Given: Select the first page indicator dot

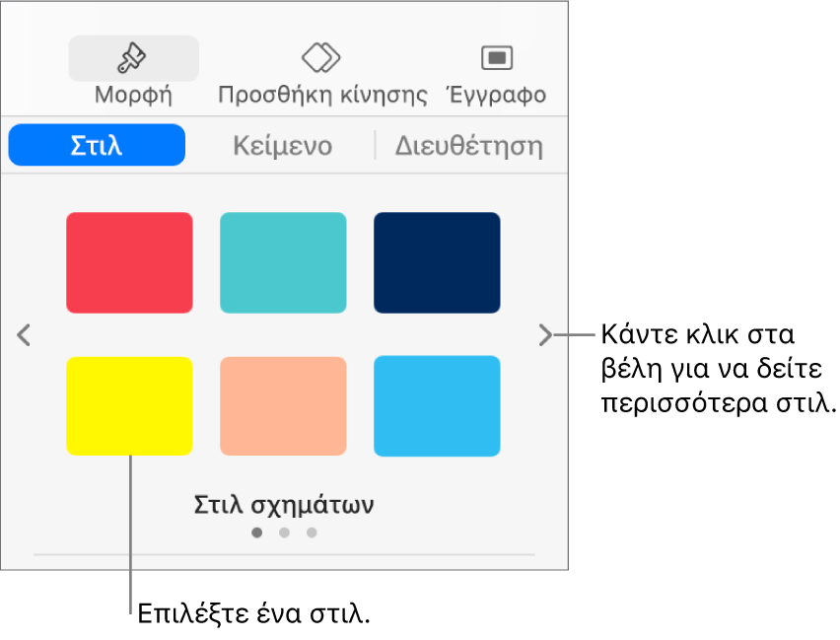Looking at the screenshot, I should [257, 533].
